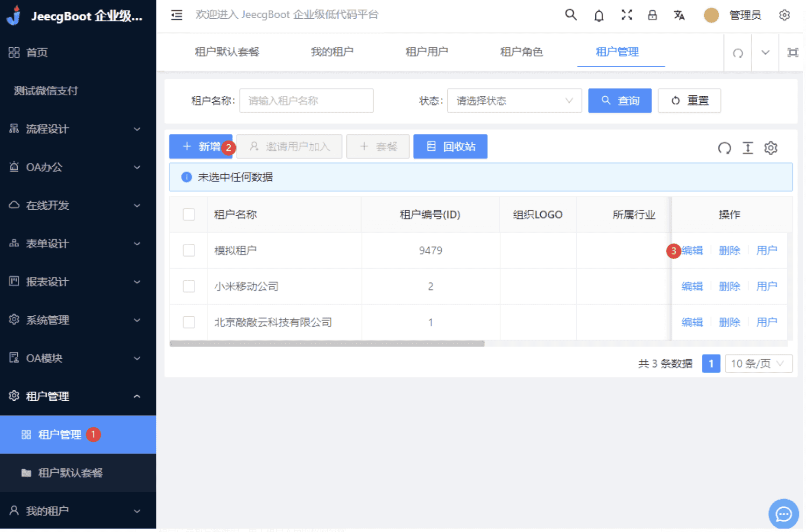Open the header search icon
The height and width of the screenshot is (532, 806).
click(571, 15)
